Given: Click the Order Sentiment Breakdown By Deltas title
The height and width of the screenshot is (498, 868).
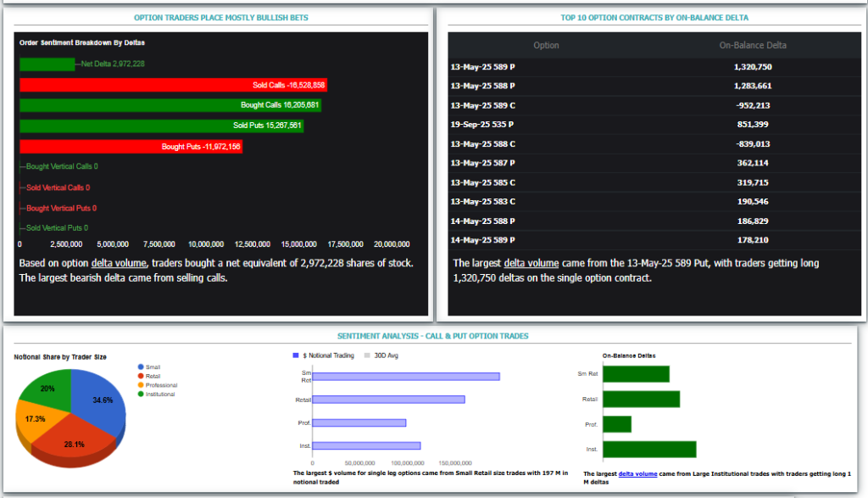Looking at the screenshot, I should [82, 42].
